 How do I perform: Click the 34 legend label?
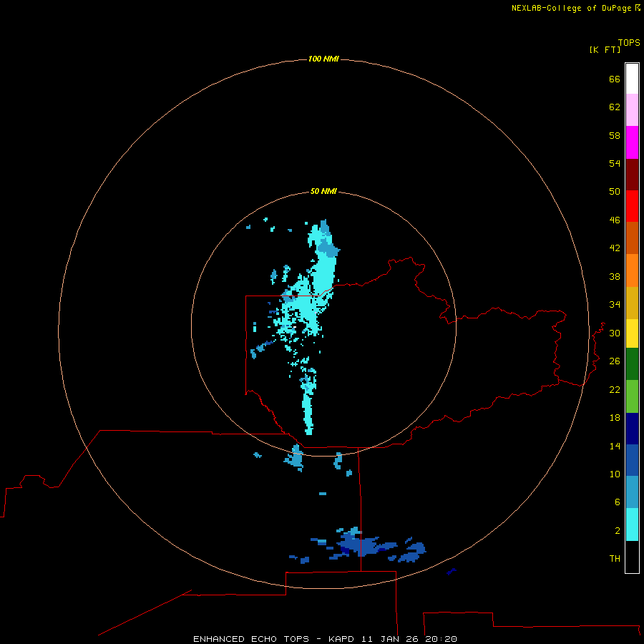pos(615,305)
